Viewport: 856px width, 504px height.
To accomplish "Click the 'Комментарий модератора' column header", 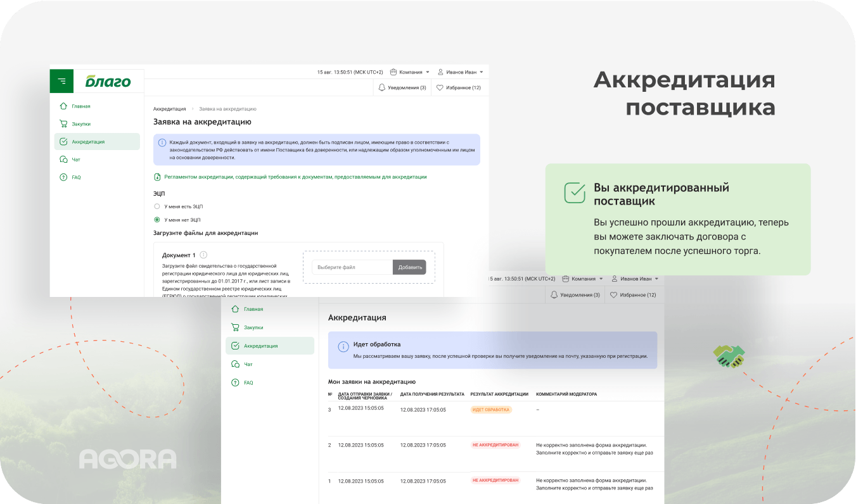I will (x=566, y=394).
